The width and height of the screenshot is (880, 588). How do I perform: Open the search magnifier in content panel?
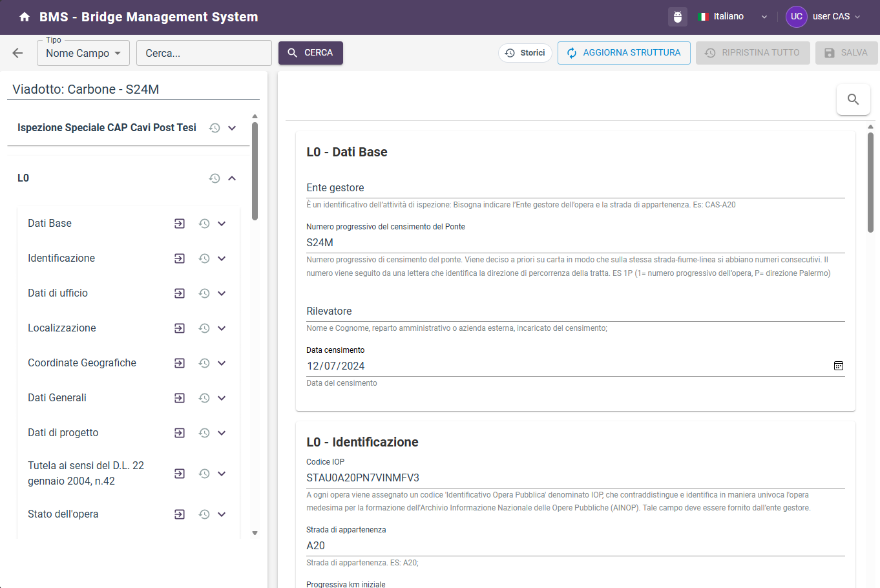click(x=853, y=100)
